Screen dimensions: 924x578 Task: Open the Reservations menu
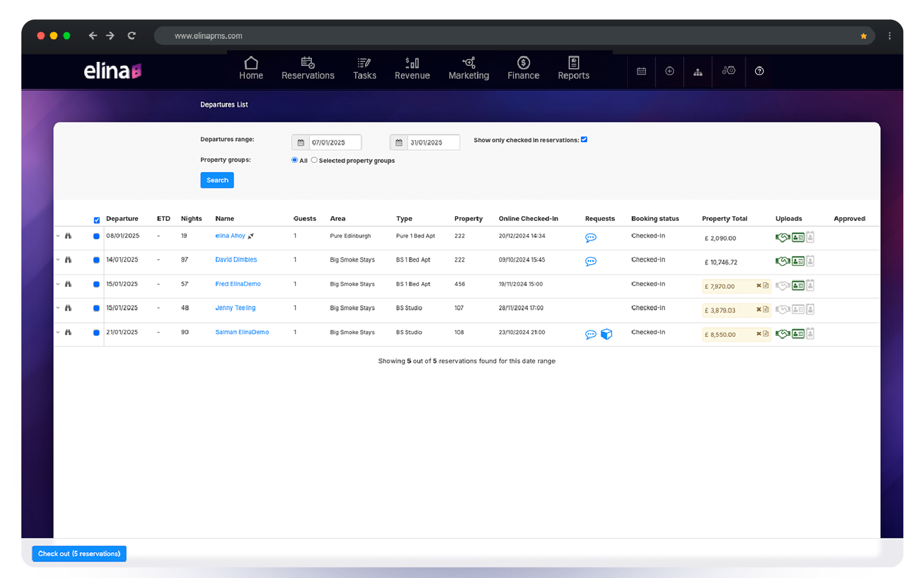click(308, 69)
